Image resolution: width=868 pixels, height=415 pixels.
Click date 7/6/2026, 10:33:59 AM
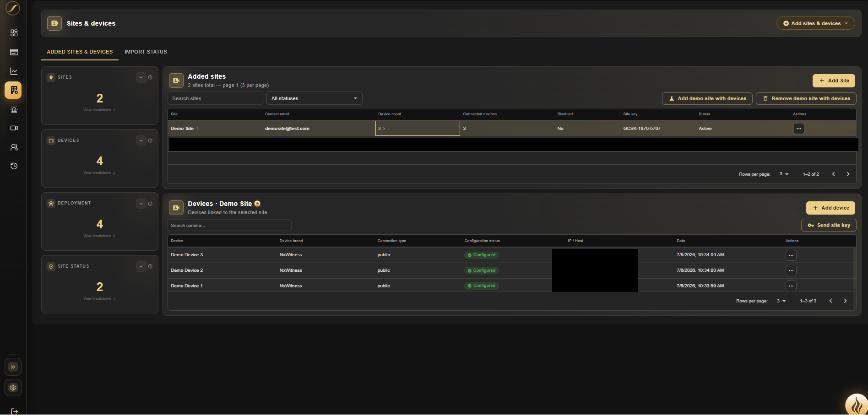pyautogui.click(x=700, y=286)
